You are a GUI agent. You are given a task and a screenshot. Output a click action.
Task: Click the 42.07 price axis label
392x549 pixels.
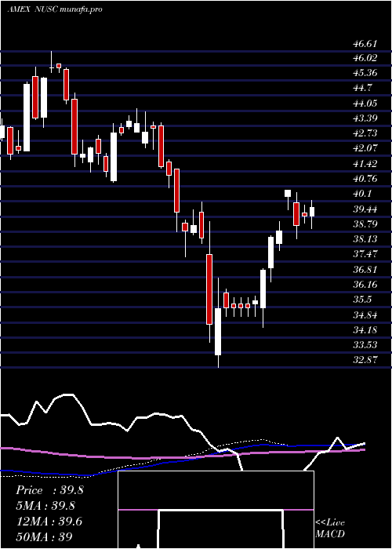[365, 148]
